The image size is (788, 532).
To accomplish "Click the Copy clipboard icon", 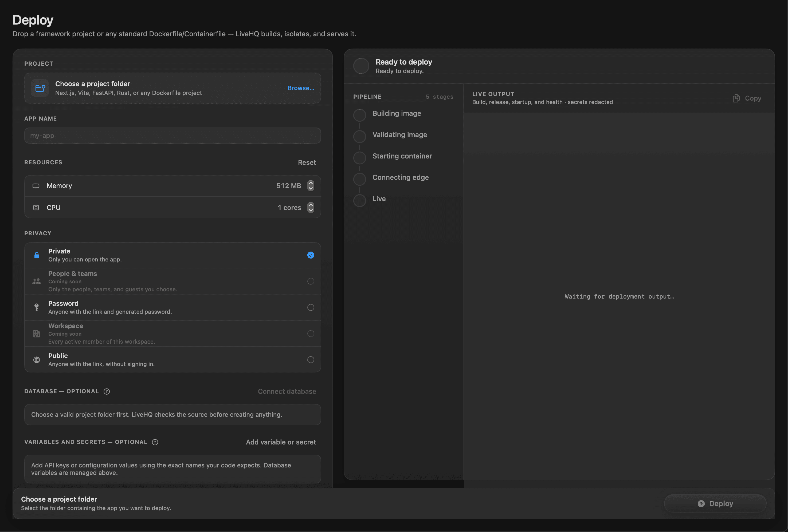I will pos(736,98).
